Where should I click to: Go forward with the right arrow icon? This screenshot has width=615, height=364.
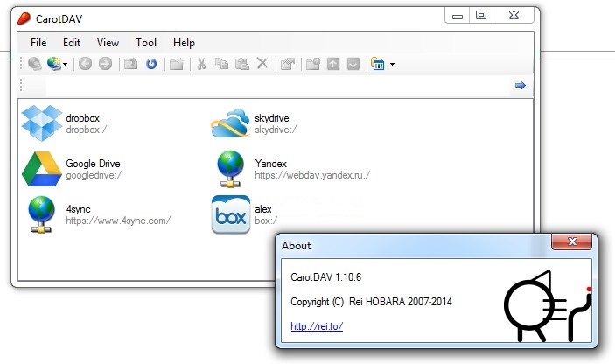105,64
